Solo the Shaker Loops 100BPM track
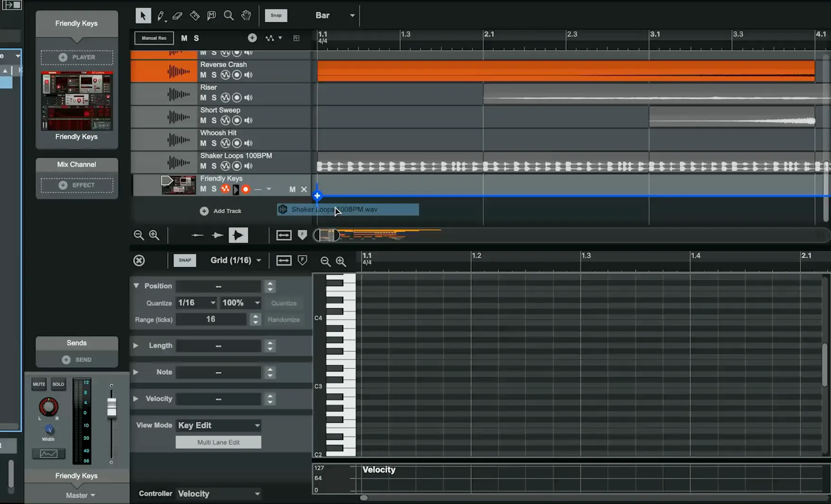831x504 pixels. pos(214,166)
